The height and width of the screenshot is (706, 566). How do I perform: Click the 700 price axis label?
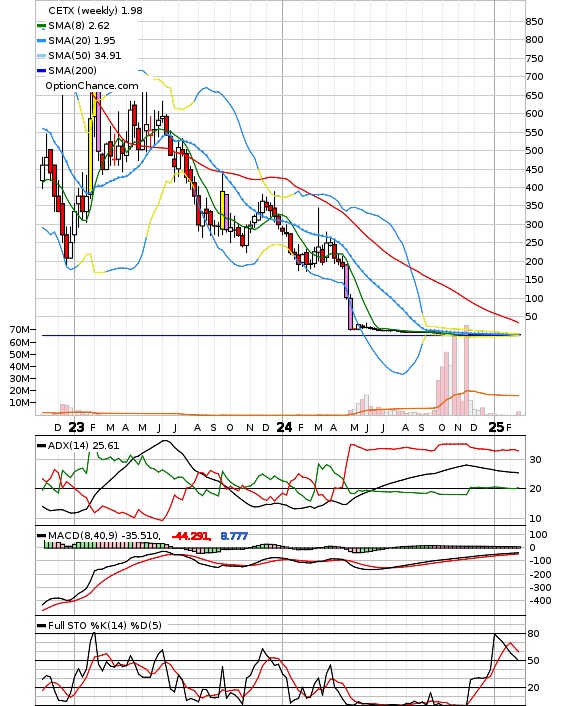(534, 77)
